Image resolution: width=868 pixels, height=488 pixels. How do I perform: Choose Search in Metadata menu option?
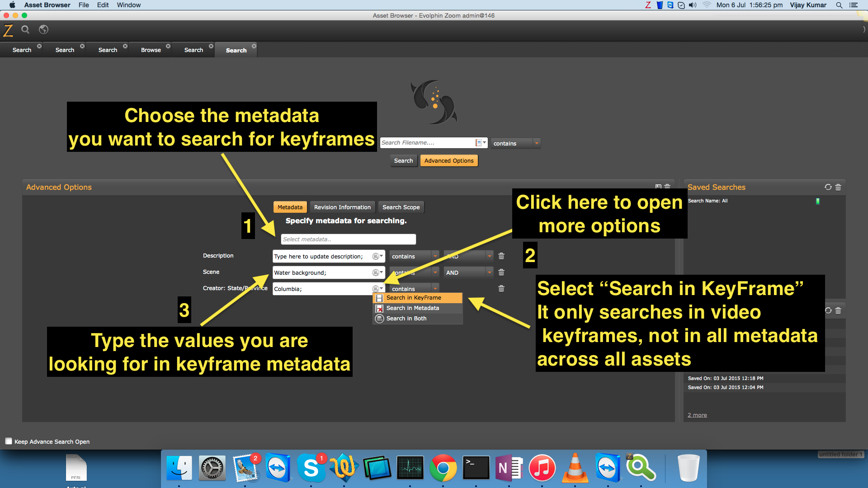[412, 308]
